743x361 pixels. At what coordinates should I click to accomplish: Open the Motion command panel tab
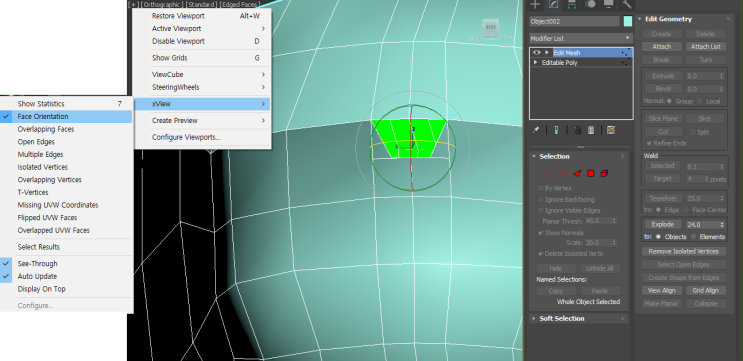590,4
